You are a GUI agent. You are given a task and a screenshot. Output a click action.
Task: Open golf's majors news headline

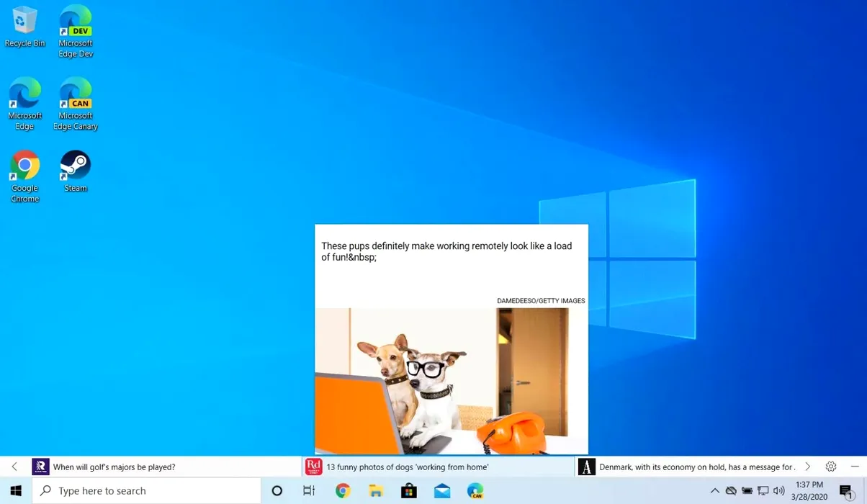[114, 467]
